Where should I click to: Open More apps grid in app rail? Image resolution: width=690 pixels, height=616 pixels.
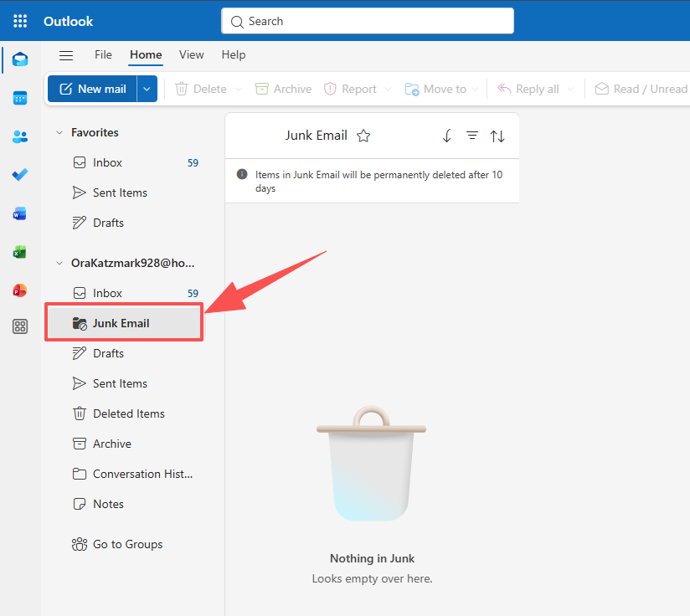point(20,326)
